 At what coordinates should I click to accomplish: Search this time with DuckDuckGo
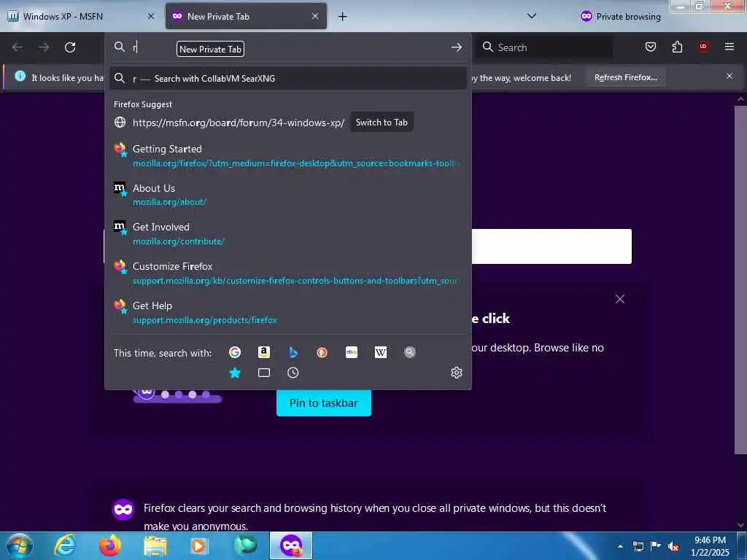coord(322,352)
